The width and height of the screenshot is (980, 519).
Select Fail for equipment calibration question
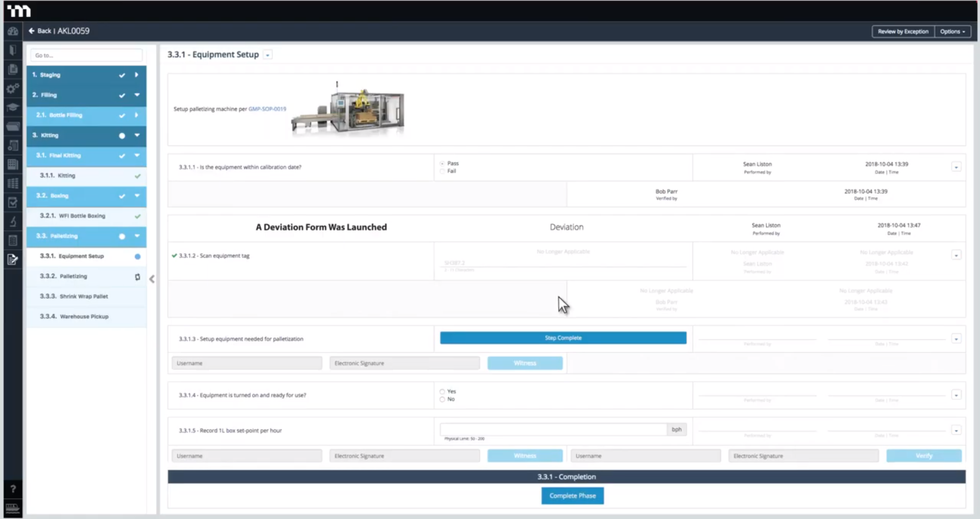(442, 171)
